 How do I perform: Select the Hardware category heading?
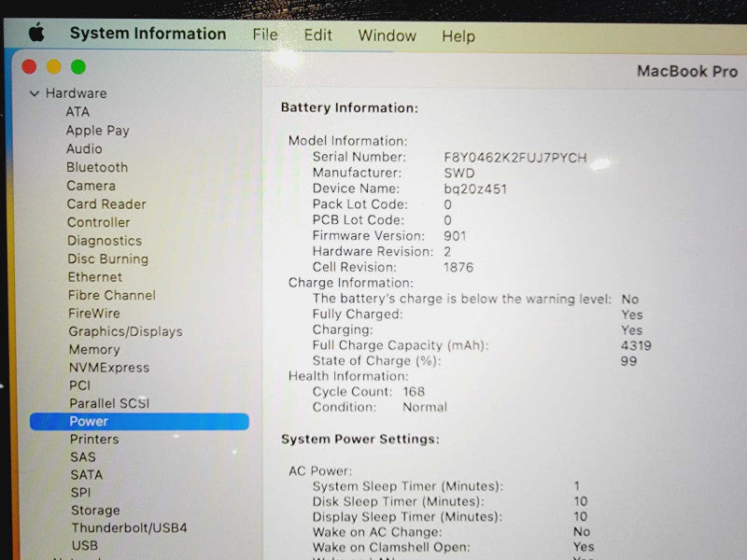(76, 93)
